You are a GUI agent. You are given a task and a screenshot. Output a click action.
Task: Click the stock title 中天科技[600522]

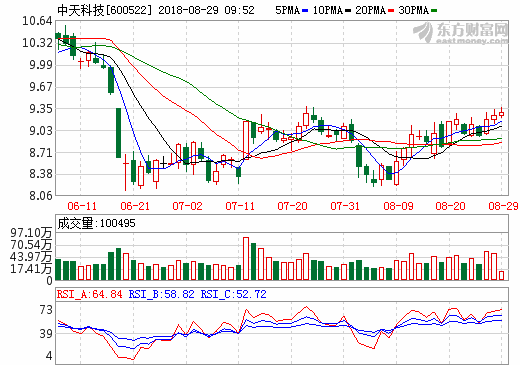pos(105,10)
